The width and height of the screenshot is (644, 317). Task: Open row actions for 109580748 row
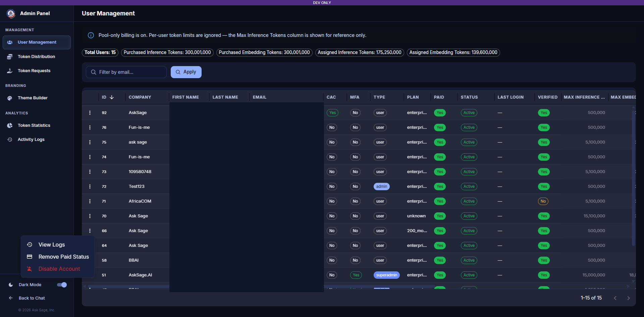pos(90,172)
